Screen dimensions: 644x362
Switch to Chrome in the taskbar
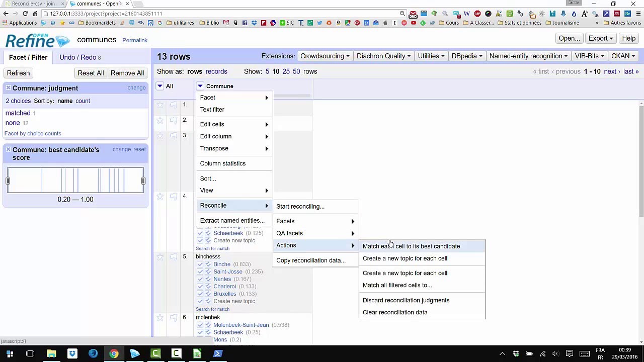[x=114, y=354]
